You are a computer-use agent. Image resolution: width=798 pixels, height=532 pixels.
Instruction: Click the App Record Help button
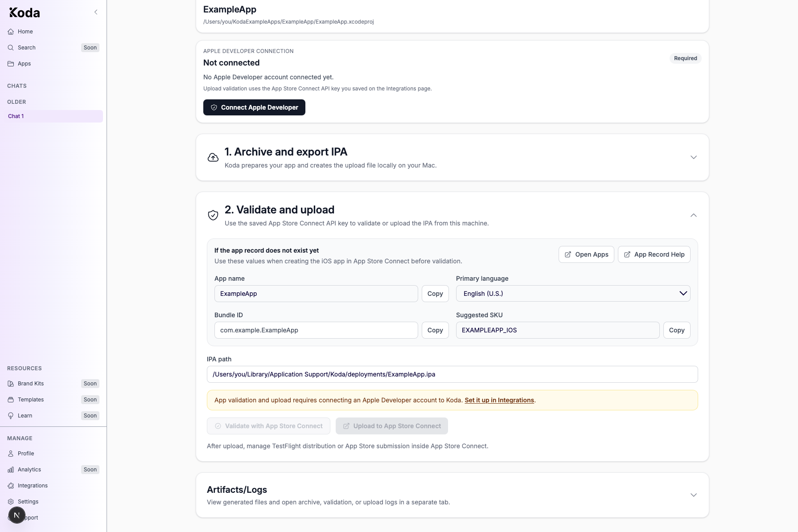tap(654, 254)
